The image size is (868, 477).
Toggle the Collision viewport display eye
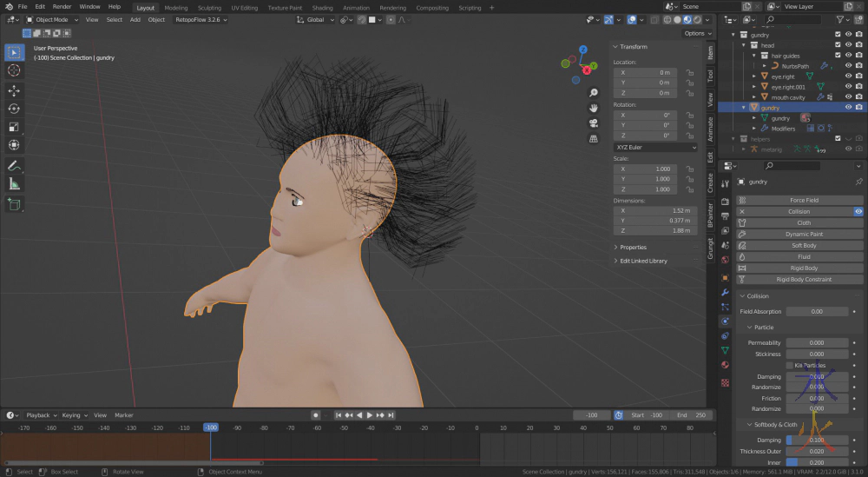pos(858,211)
